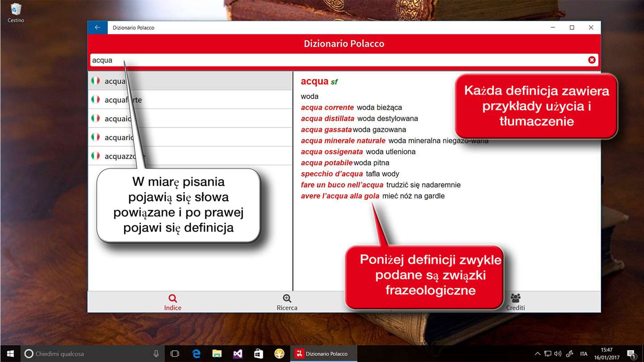This screenshot has height=362, width=644.
Task: Open the Indice tab
Action: (x=173, y=302)
